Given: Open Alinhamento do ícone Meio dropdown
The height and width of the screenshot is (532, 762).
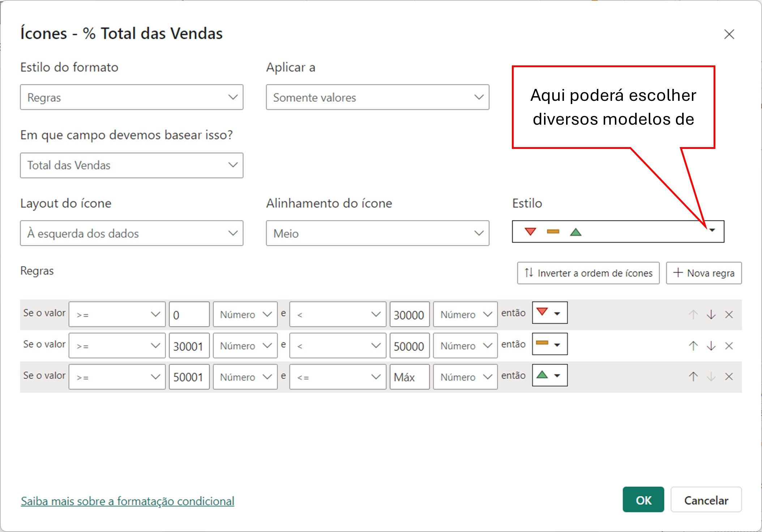Looking at the screenshot, I should (x=377, y=233).
